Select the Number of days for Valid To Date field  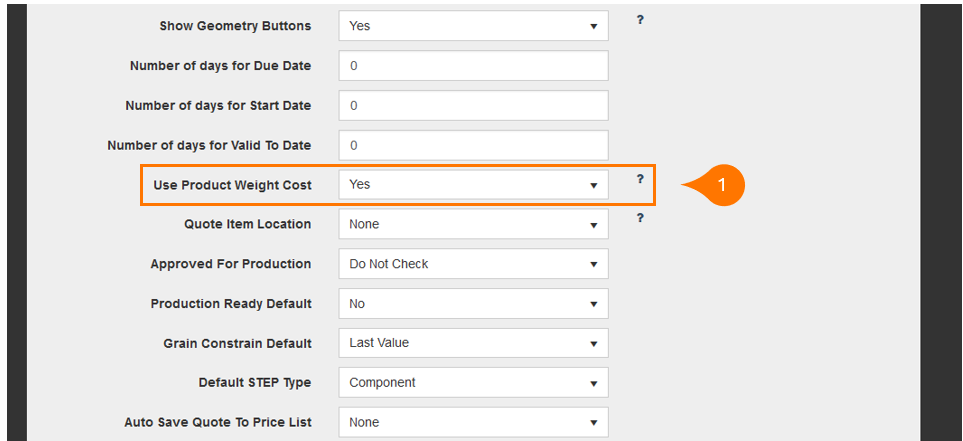pos(474,146)
